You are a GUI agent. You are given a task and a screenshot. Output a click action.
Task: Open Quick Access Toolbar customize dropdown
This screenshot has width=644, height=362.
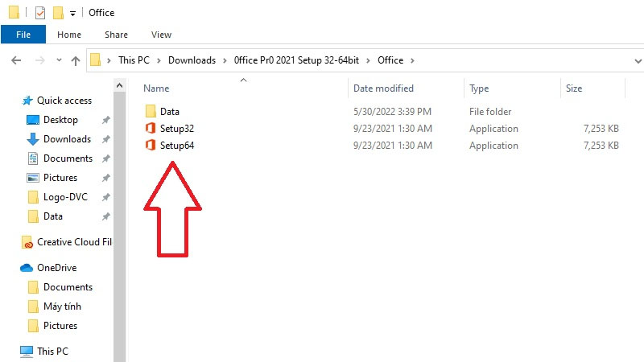(73, 13)
